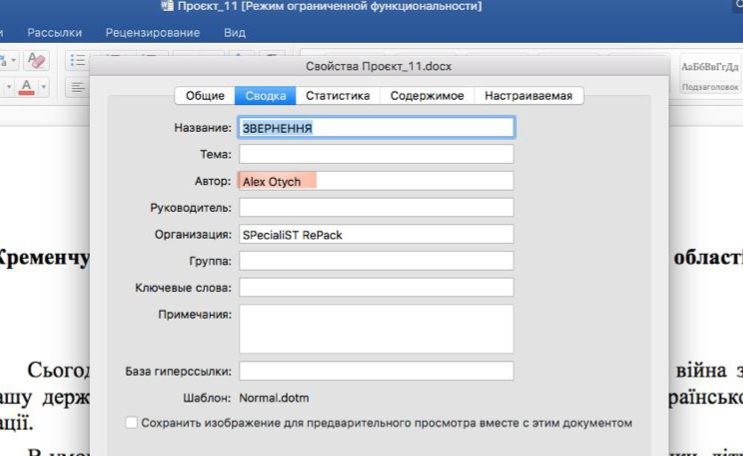Open the font color dropdown arrow
743x456 pixels.
[44, 87]
